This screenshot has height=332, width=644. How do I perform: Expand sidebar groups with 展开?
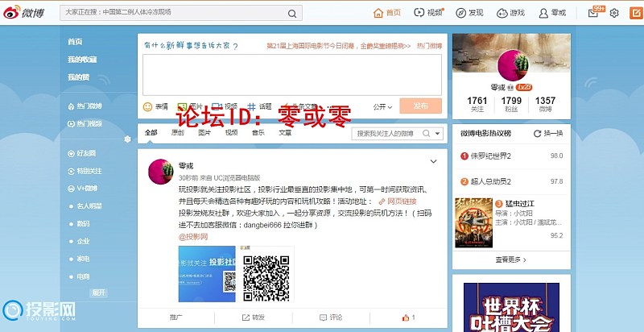click(x=98, y=293)
